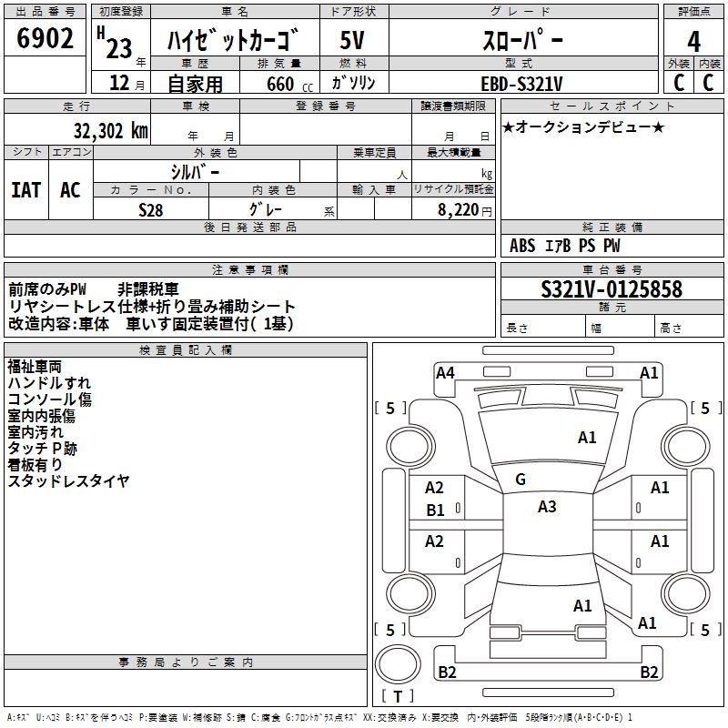Select the 事務局よりご案内 header

coord(186,662)
